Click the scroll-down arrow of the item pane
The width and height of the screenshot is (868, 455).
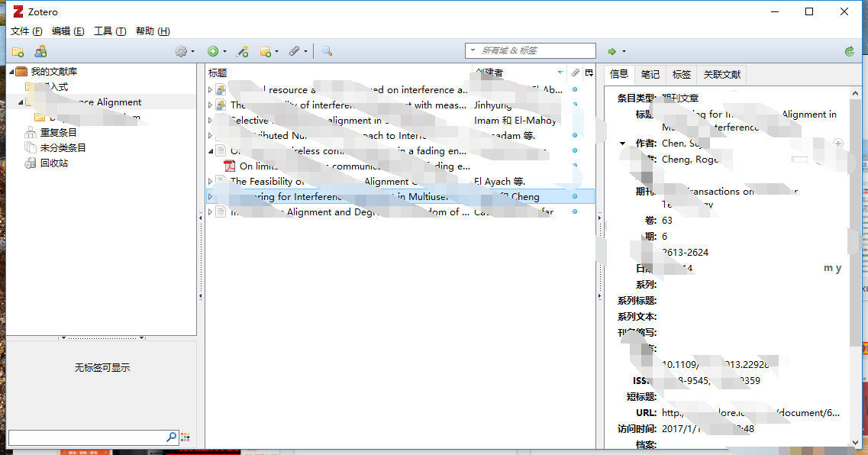[855, 443]
